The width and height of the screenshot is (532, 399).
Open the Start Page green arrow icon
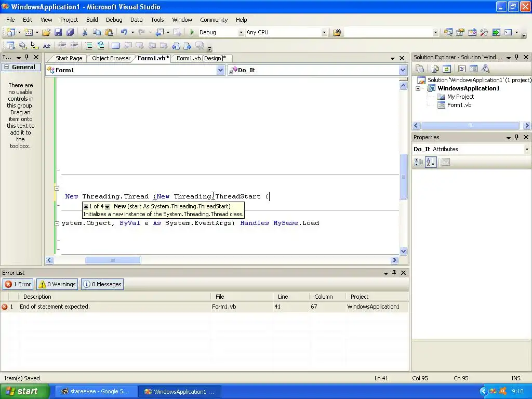496,32
